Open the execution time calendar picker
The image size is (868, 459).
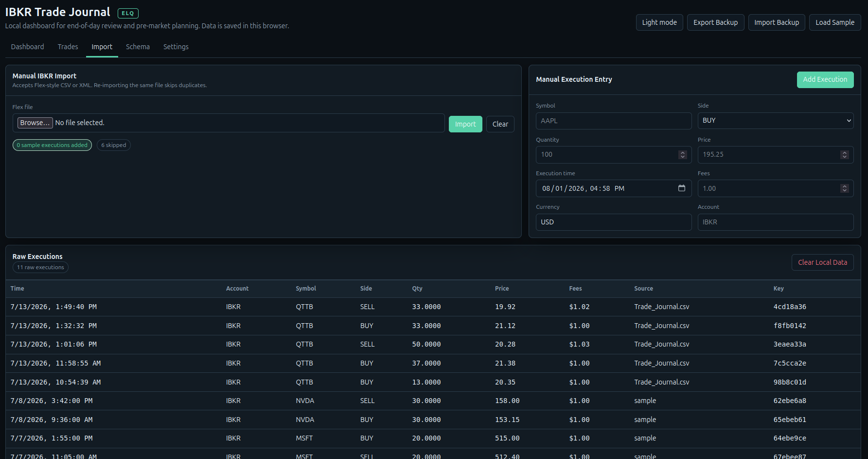point(681,188)
